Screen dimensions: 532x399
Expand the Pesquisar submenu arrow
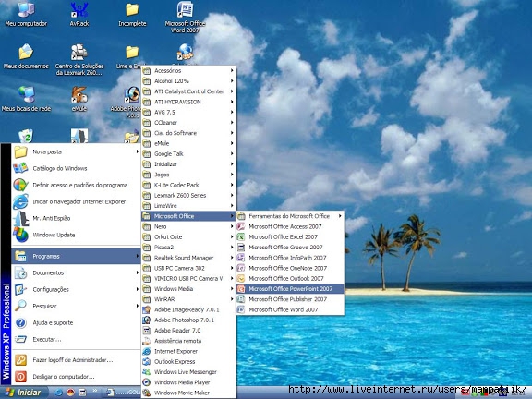click(x=137, y=306)
